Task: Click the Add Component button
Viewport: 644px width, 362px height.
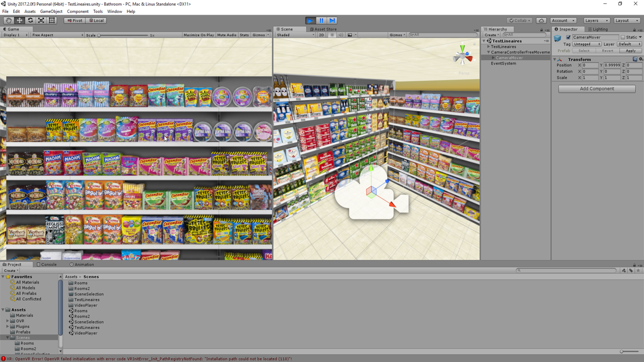Action: coord(597,89)
